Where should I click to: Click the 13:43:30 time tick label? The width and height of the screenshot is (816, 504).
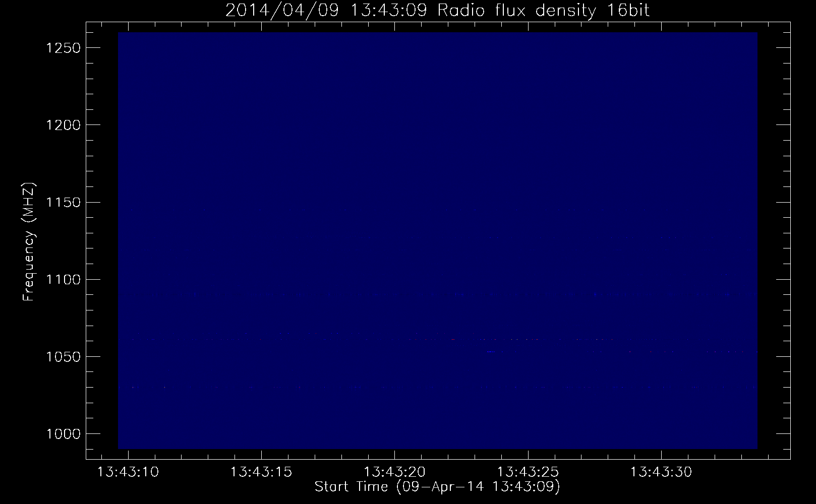pyautogui.click(x=661, y=472)
